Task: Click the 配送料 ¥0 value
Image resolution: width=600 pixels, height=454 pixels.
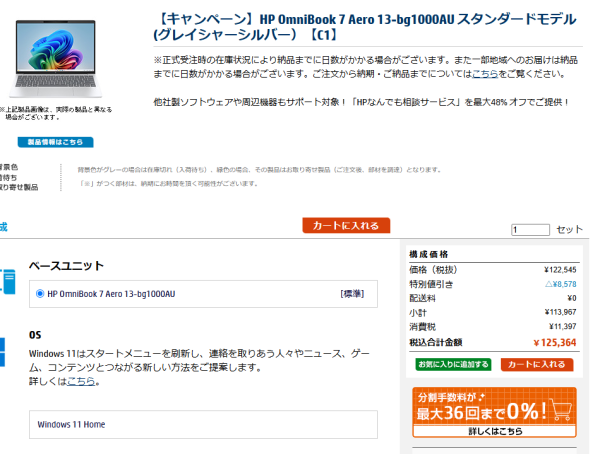Action: coord(572,298)
